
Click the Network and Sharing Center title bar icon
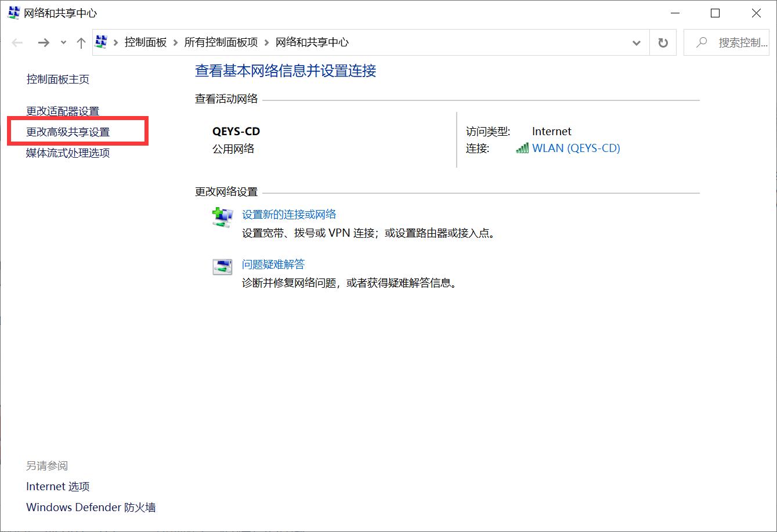point(13,12)
